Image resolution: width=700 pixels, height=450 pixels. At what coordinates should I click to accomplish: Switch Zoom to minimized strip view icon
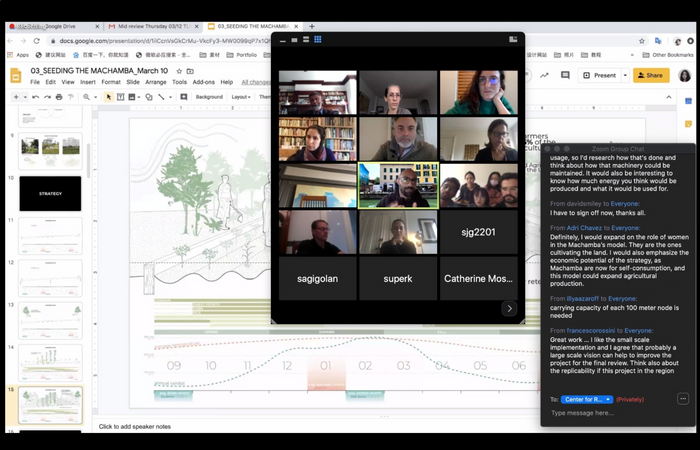[x=283, y=40]
